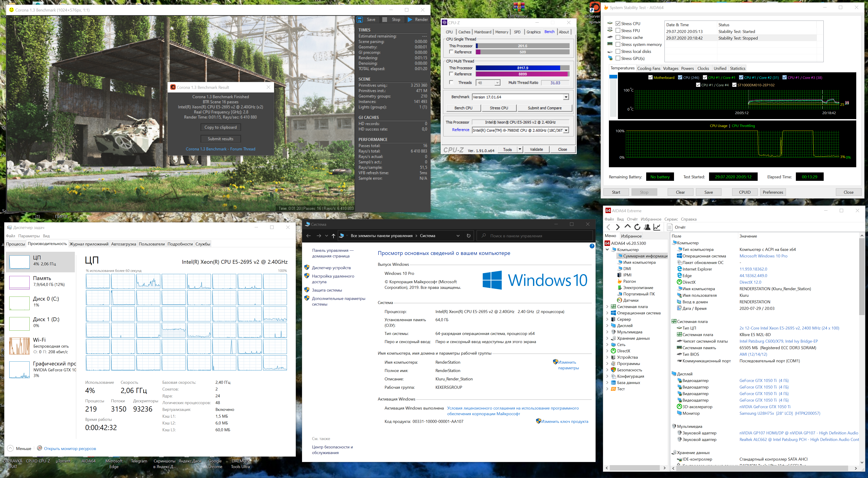
Task: Click the blue help question icon in Система
Action: (x=592, y=246)
